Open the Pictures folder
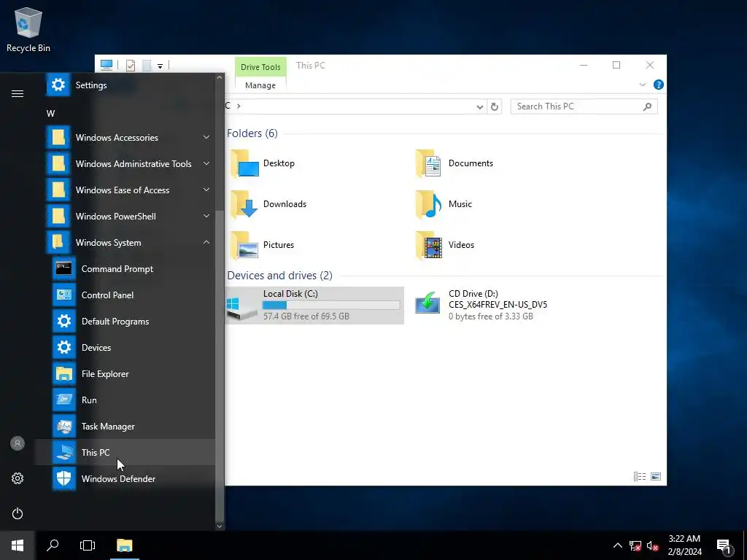Image resolution: width=747 pixels, height=560 pixels. [263, 245]
